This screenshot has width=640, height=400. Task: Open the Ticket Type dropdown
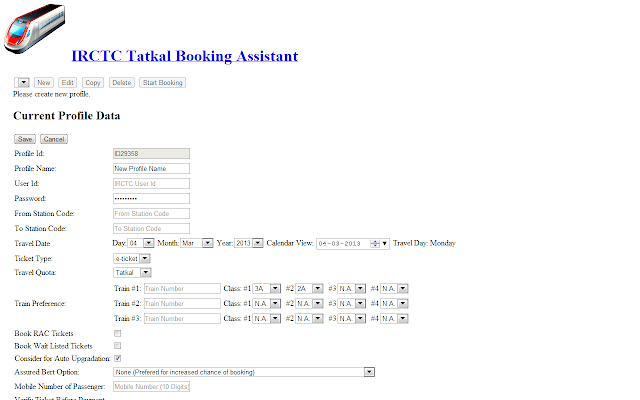click(132, 258)
